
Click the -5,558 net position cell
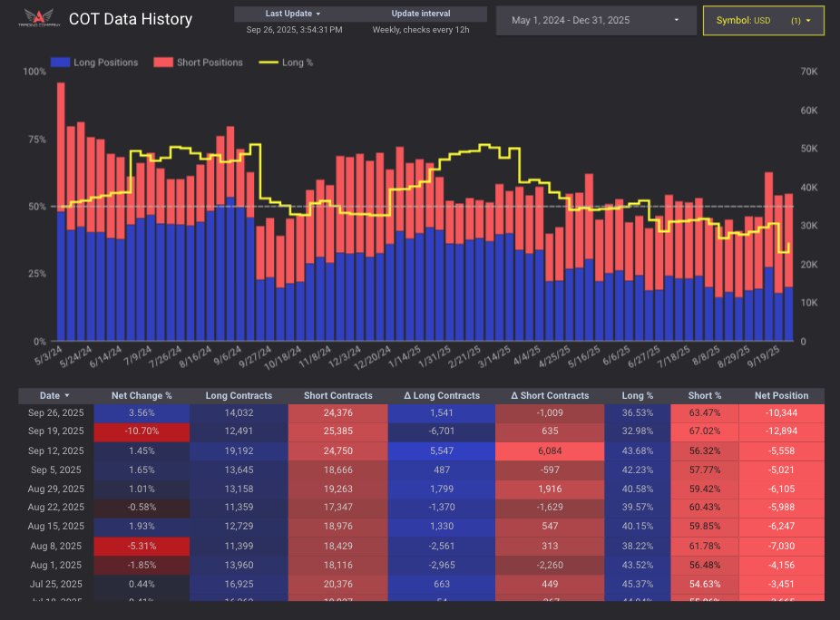782,450
